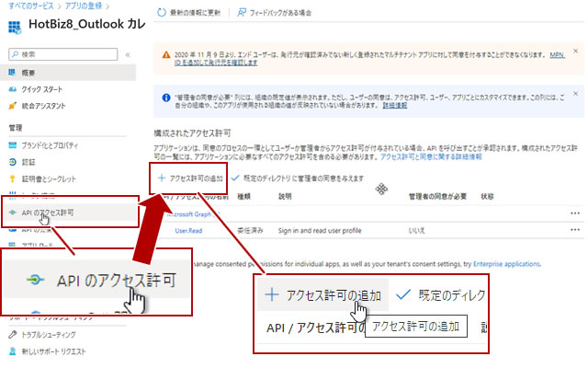This screenshot has height=368, width=588.
Task: Click the HotBiz8_Outlook app registration icon
Action: tap(15, 27)
